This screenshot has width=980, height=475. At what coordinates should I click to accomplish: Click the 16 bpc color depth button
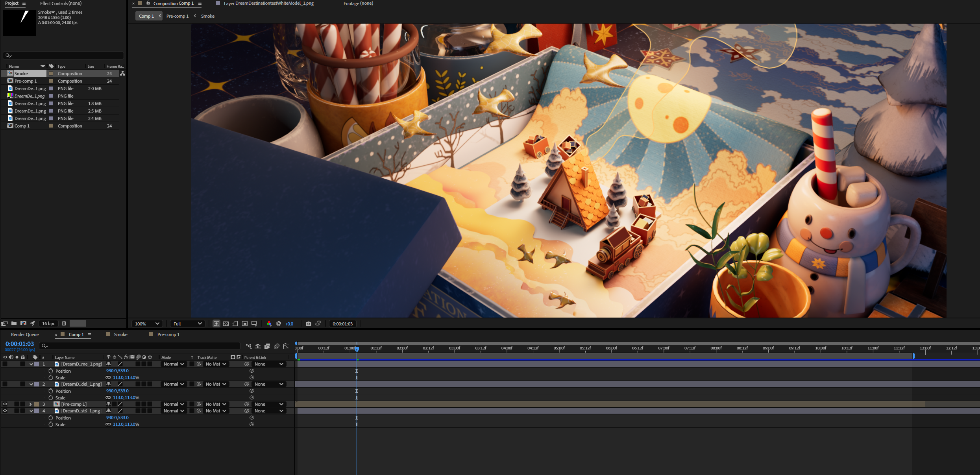click(x=49, y=323)
